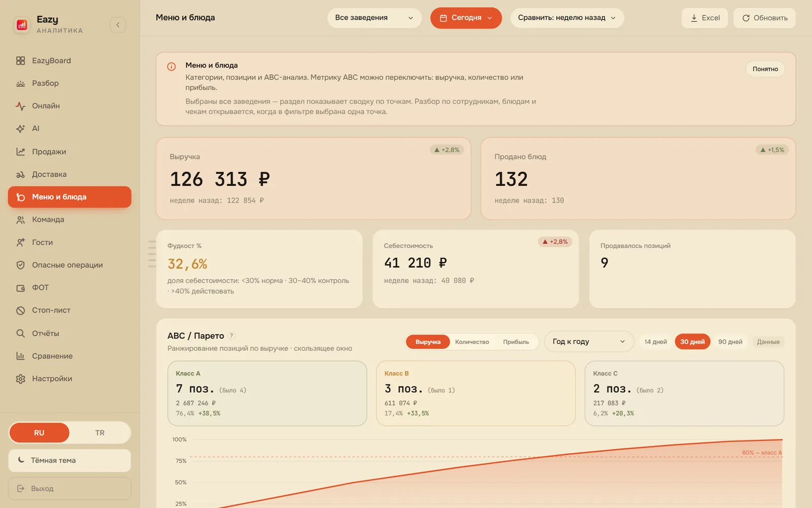Screen dimensions: 812x508
Task: Click the Выход logout button
Action: [70, 489]
